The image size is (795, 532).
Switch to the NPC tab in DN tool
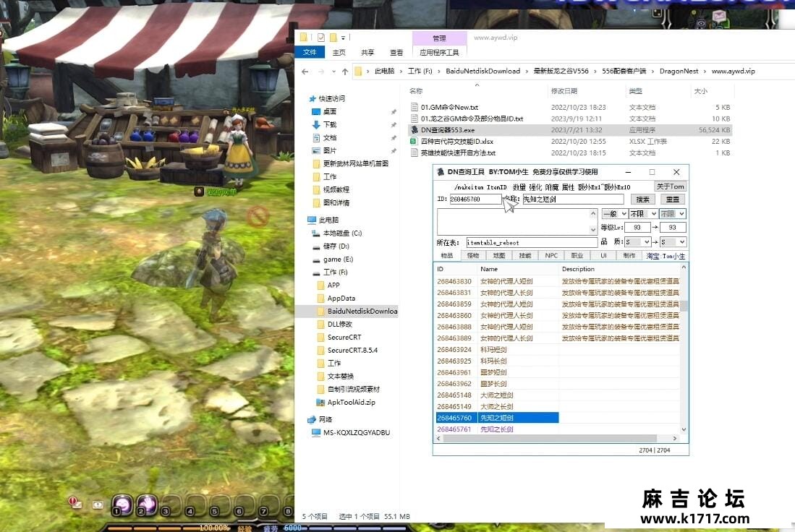coord(552,256)
